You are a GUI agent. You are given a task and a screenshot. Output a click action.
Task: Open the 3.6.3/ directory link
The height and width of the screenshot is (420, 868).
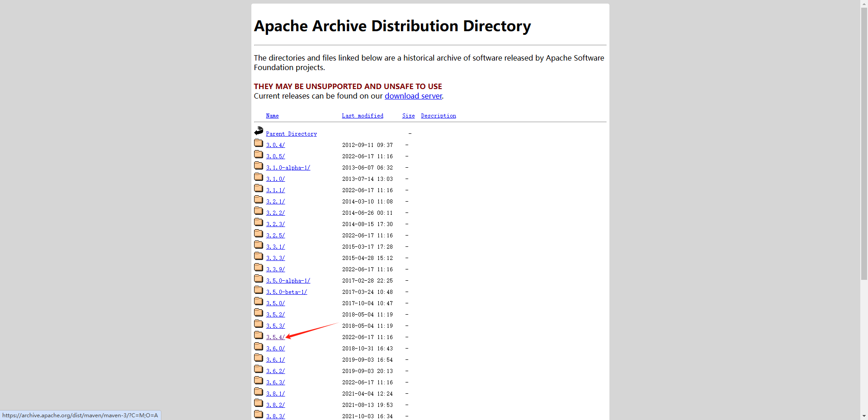pos(275,382)
